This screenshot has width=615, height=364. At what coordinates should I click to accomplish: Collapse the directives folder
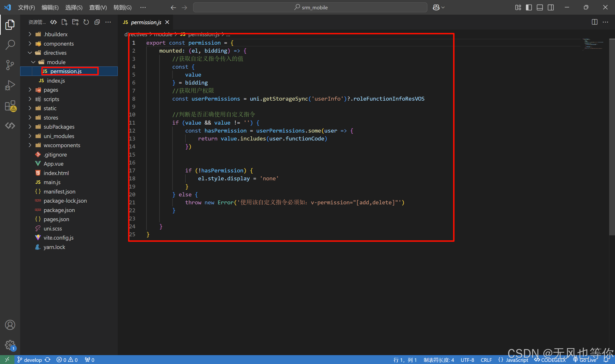pyautogui.click(x=69, y=53)
